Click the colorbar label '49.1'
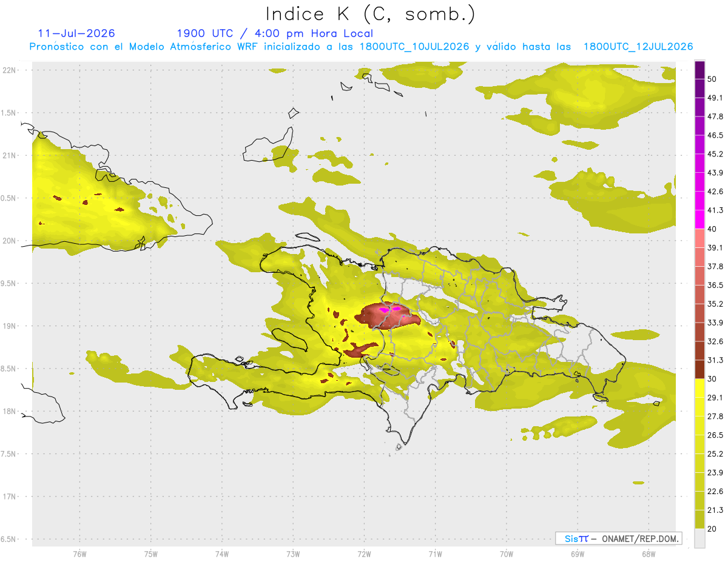 point(715,98)
